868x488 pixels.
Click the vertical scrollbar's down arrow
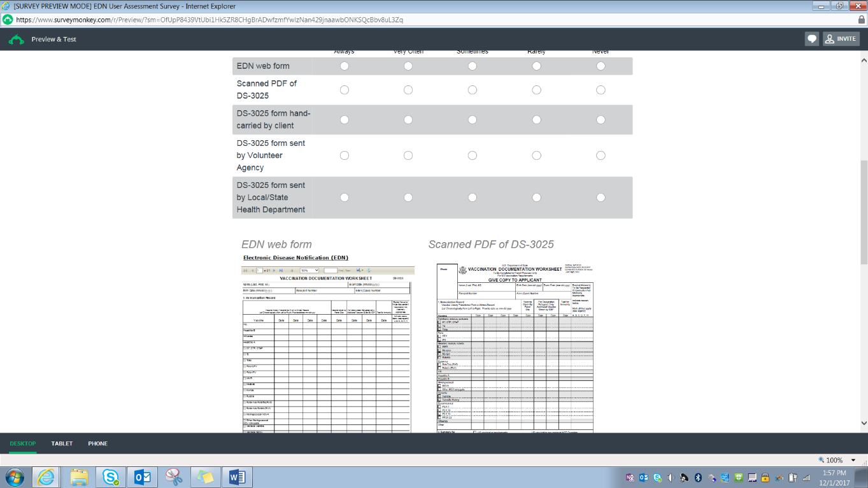(864, 422)
